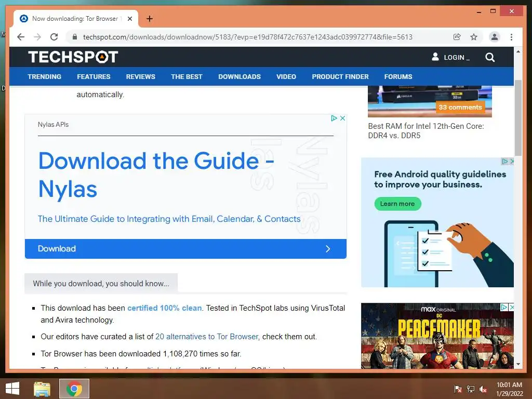Click the RAM article thumbnail image
532x399 pixels.
pyautogui.click(x=430, y=101)
